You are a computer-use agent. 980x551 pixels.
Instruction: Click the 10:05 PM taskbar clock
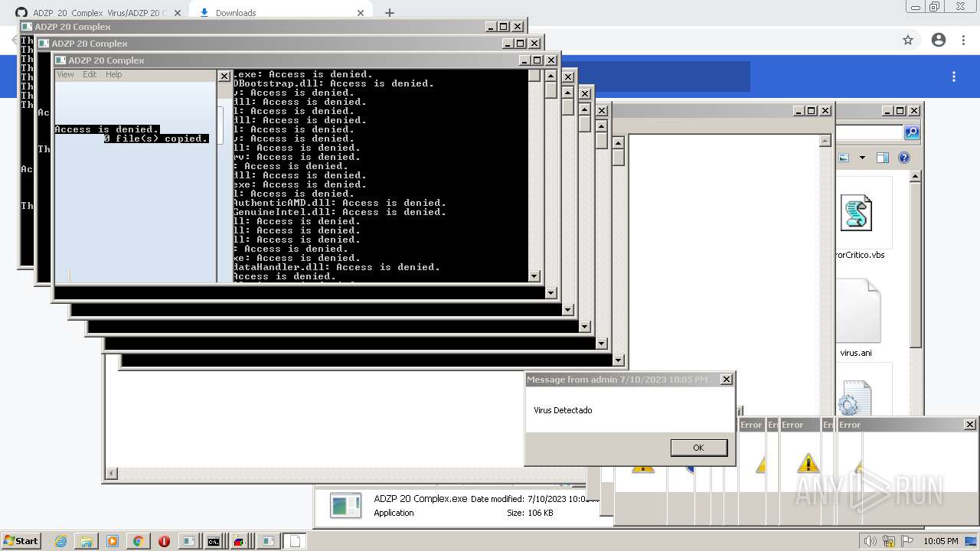pyautogui.click(x=940, y=541)
